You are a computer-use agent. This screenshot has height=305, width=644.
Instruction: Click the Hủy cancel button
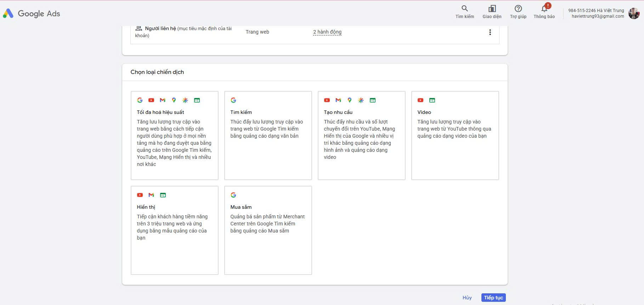click(x=467, y=298)
